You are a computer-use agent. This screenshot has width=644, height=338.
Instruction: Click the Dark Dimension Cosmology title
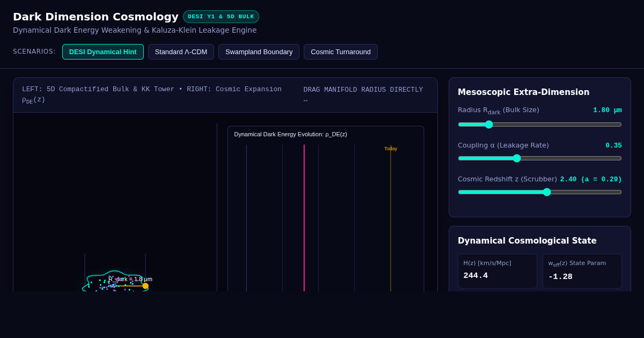[x=96, y=17]
